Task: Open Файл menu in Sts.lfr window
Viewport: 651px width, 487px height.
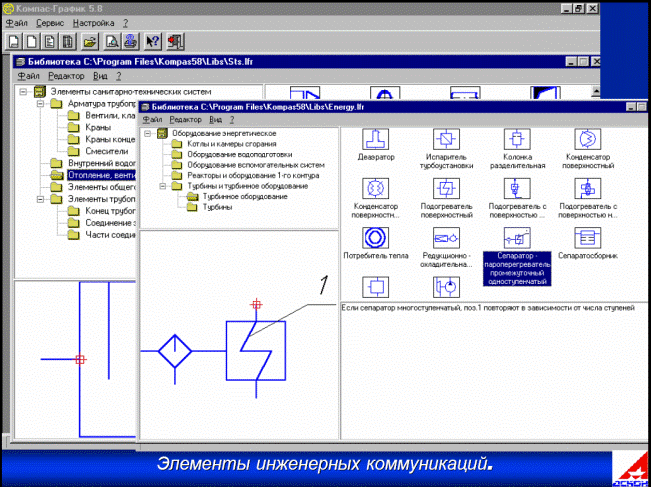Action: 28,76
